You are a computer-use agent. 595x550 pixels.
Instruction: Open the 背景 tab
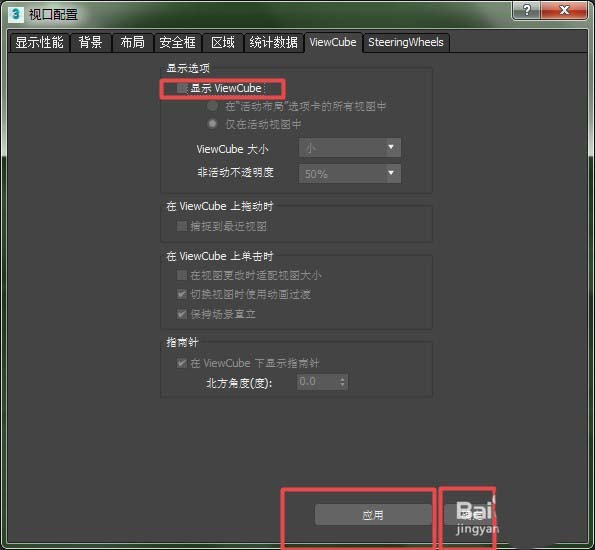point(91,43)
